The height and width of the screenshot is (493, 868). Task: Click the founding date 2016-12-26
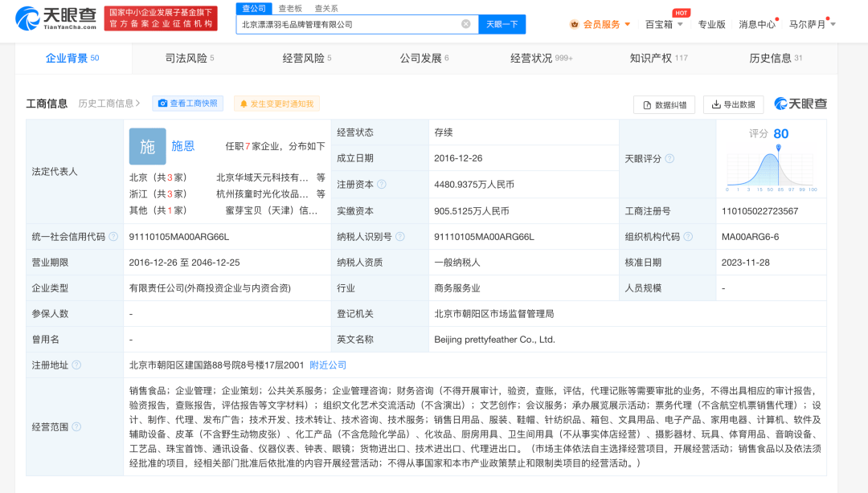click(458, 158)
